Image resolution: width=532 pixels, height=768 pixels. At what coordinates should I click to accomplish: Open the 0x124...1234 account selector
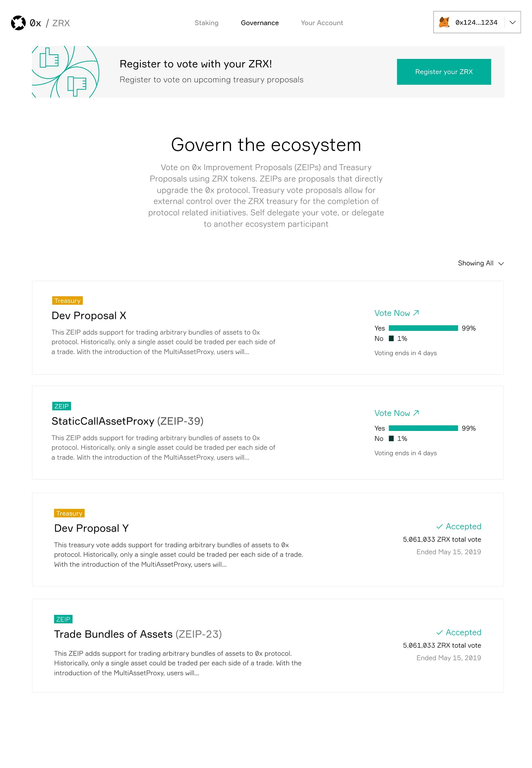(x=477, y=22)
